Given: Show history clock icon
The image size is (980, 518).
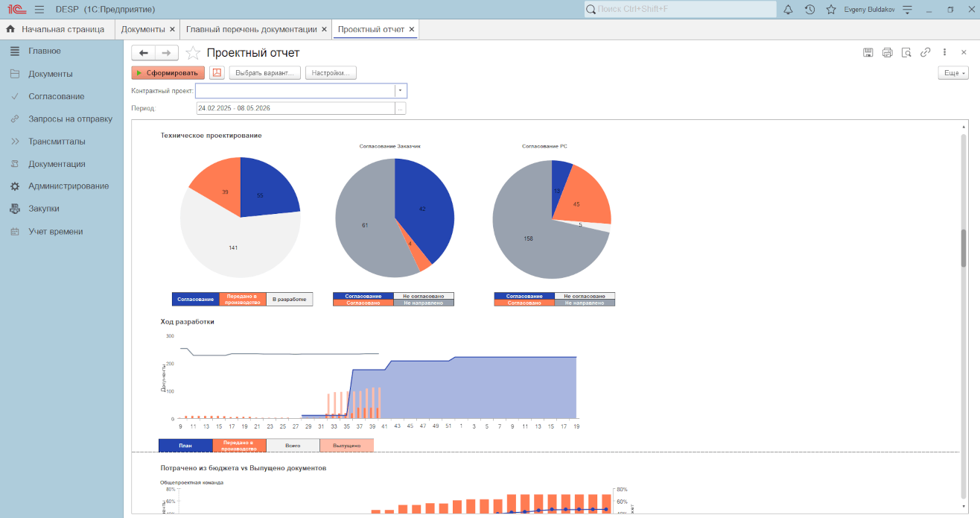Looking at the screenshot, I should (809, 10).
